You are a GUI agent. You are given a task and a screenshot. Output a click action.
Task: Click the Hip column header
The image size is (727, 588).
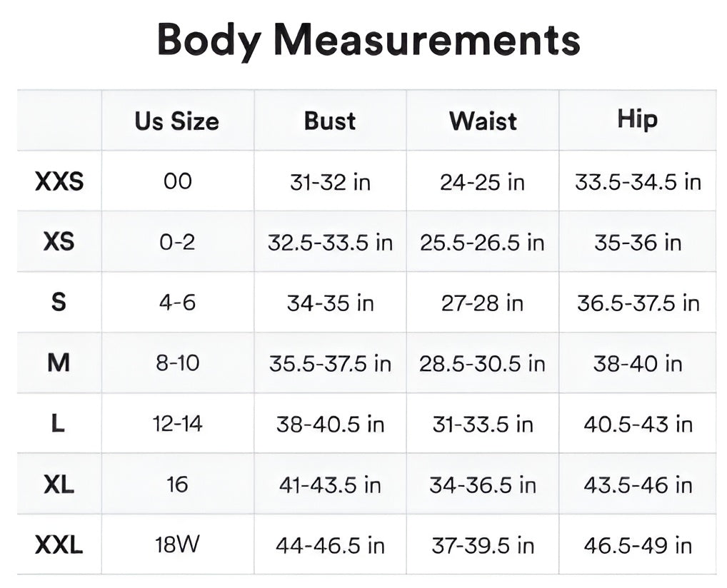[637, 119]
